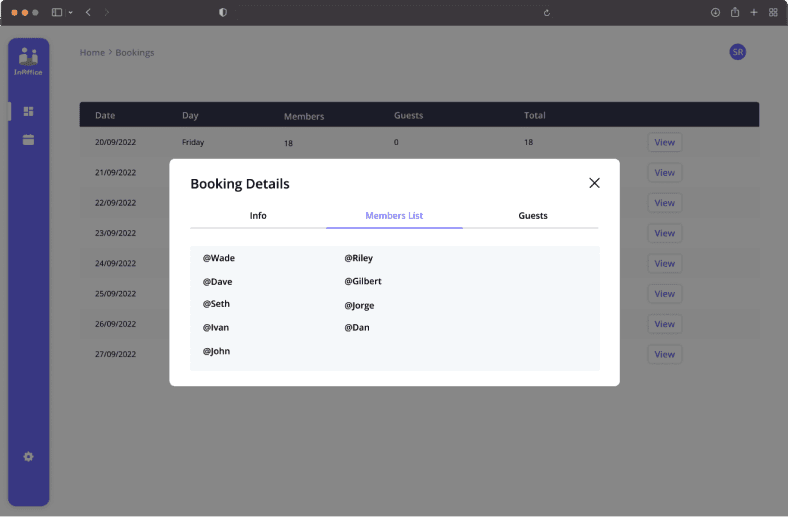This screenshot has width=788, height=517.
Task: Switch to the Info tab
Action: 258,216
